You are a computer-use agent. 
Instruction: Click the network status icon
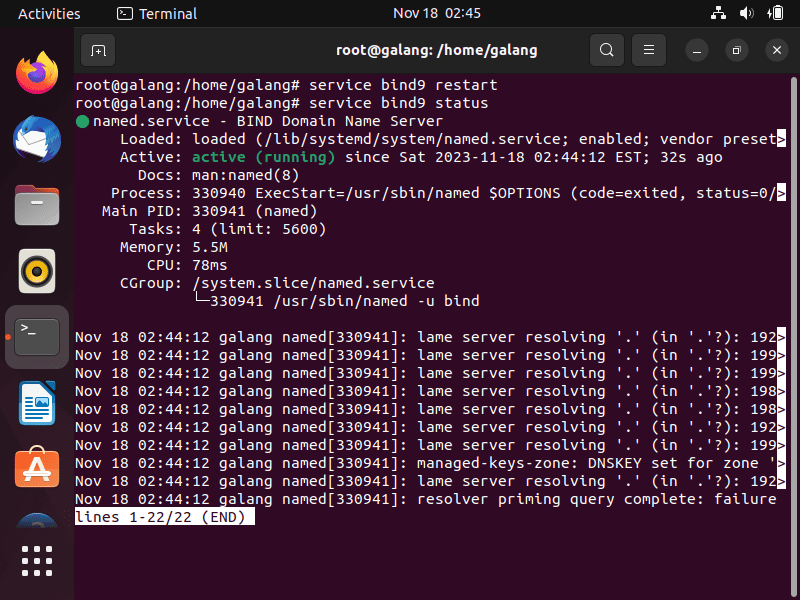718,13
